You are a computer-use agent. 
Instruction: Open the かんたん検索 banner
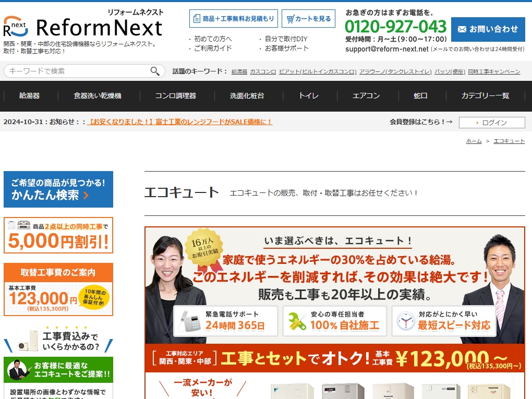pyautogui.click(x=58, y=189)
